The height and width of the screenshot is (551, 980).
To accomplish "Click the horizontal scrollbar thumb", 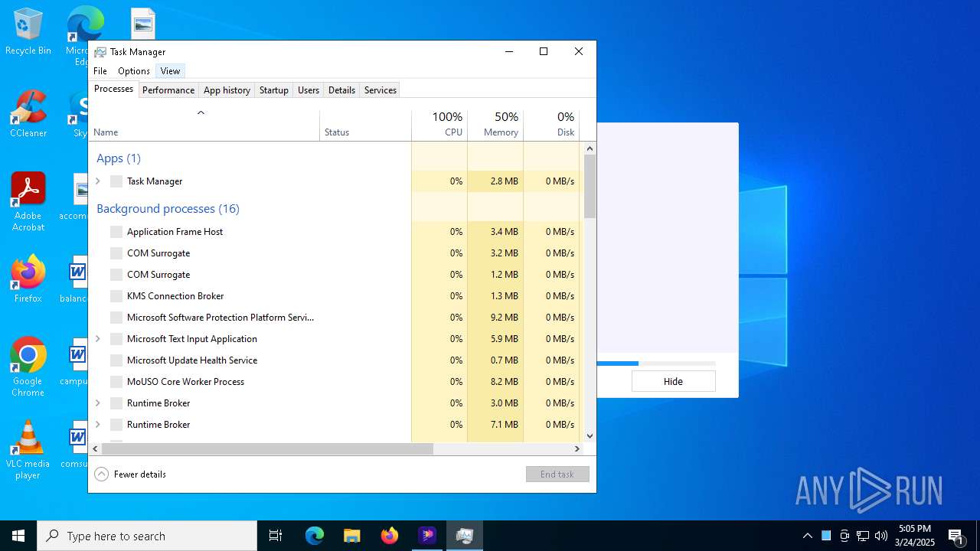I will (x=267, y=449).
